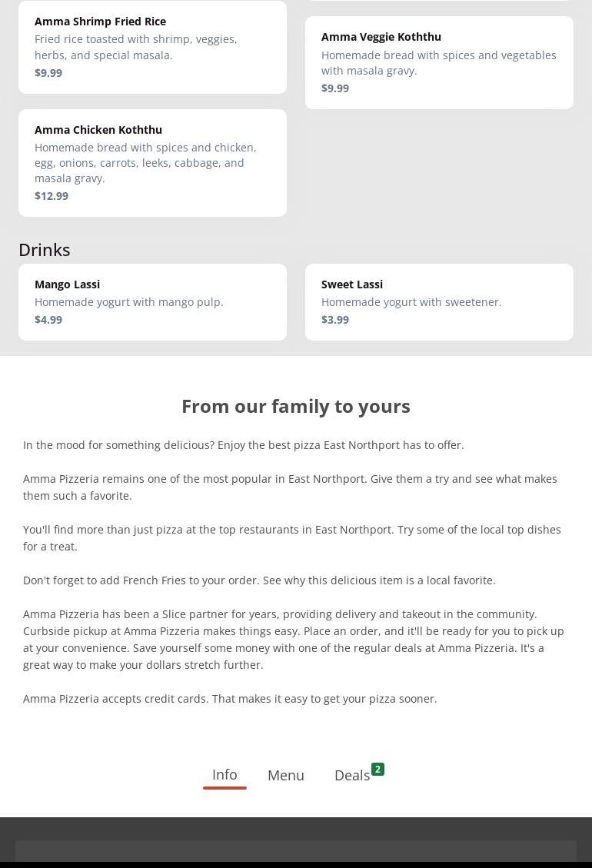This screenshot has width=592, height=868.
Task: Click the Veggie Koththu $9.99 price
Action: [335, 88]
